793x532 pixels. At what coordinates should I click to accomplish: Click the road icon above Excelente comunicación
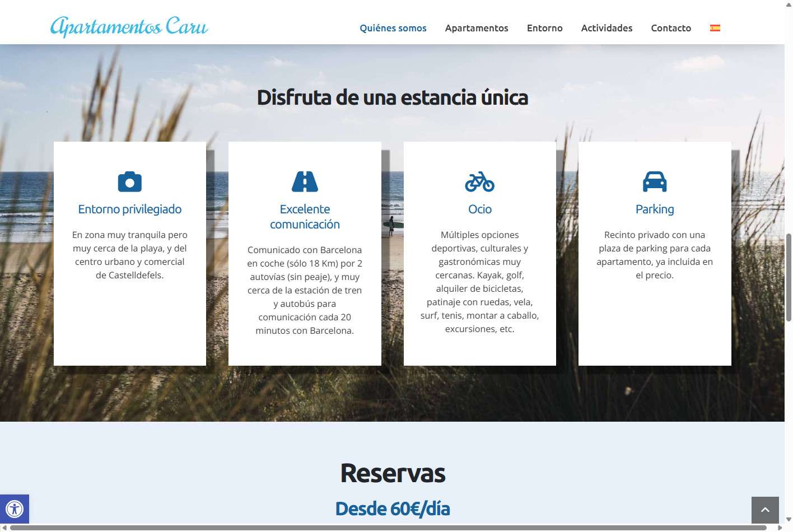click(305, 182)
